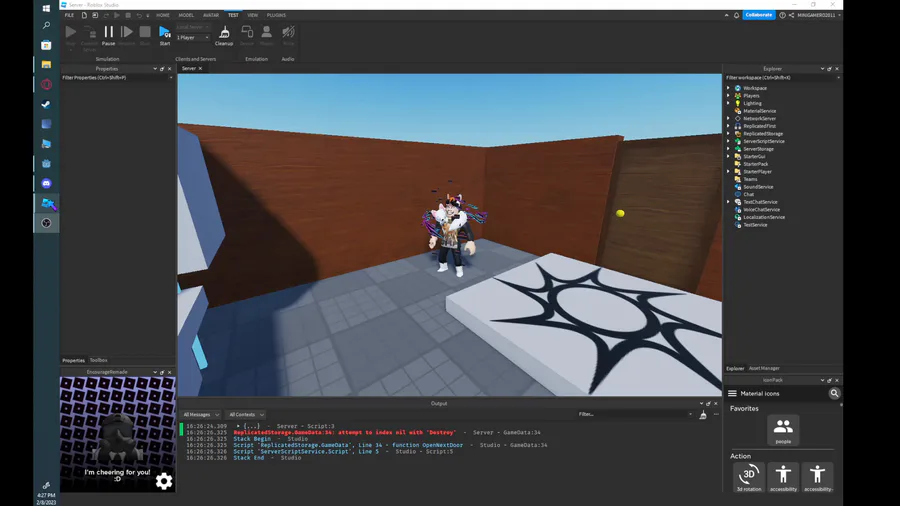Click the Output Filter text field
This screenshot has width=900, height=506.
pos(635,414)
